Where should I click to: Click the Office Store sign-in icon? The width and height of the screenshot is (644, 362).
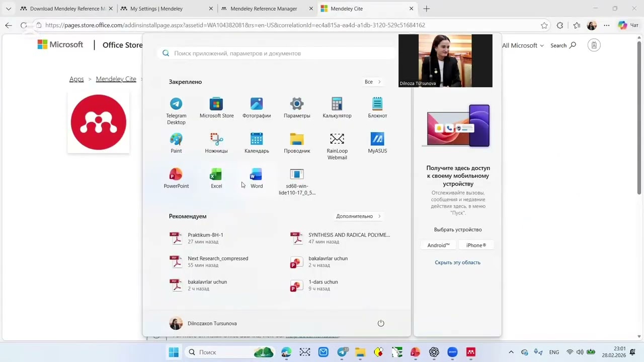coord(594,45)
